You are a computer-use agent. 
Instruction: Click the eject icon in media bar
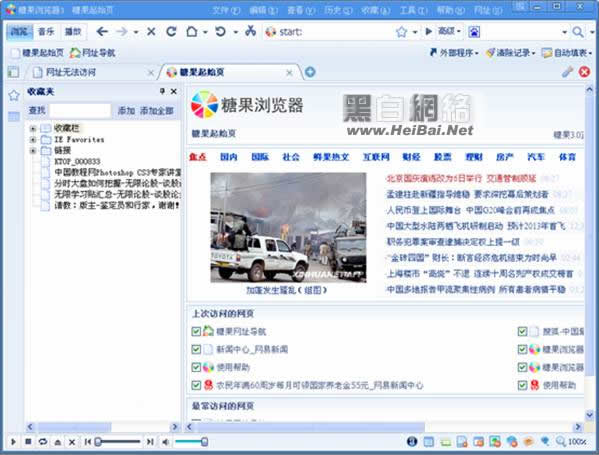[x=58, y=442]
